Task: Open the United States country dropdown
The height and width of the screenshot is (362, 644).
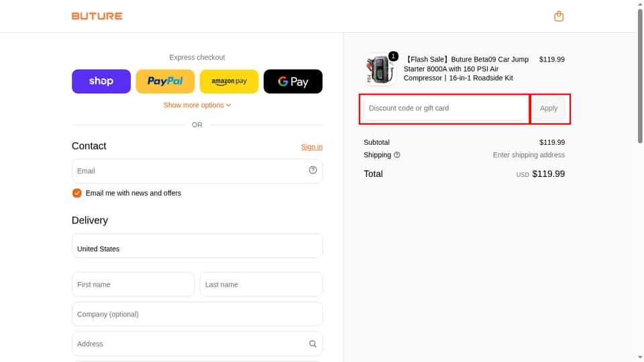Action: pos(197,246)
